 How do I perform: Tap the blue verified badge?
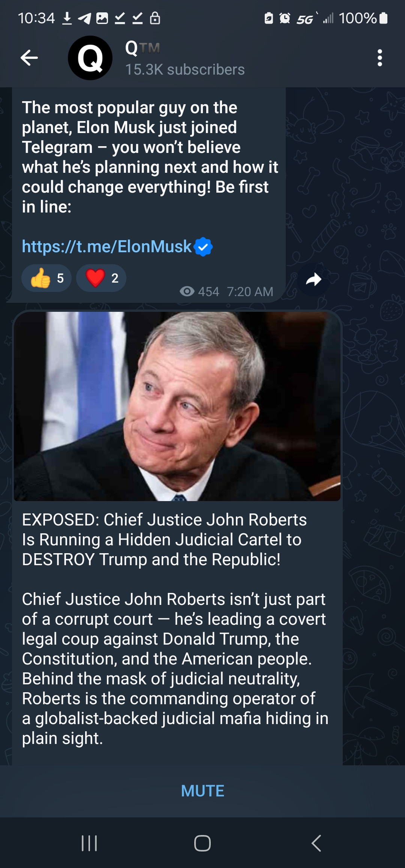204,247
